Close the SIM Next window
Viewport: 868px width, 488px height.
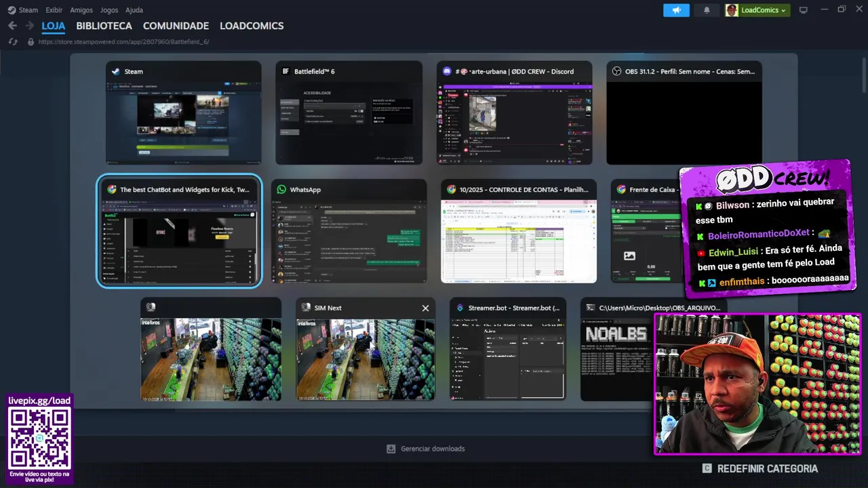425,308
